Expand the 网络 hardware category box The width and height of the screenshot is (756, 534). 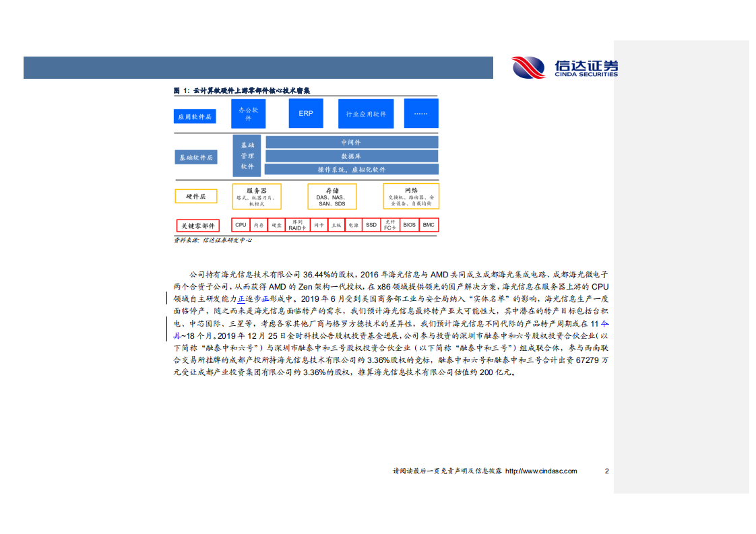(410, 196)
